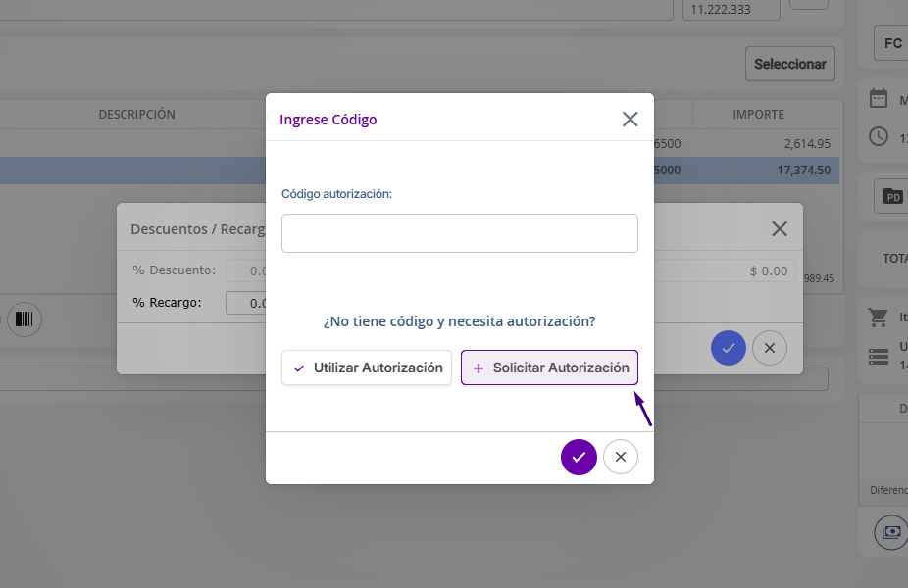The height and width of the screenshot is (588, 908).
Task: Close the Ingrese Código dialog
Action: tap(630, 120)
